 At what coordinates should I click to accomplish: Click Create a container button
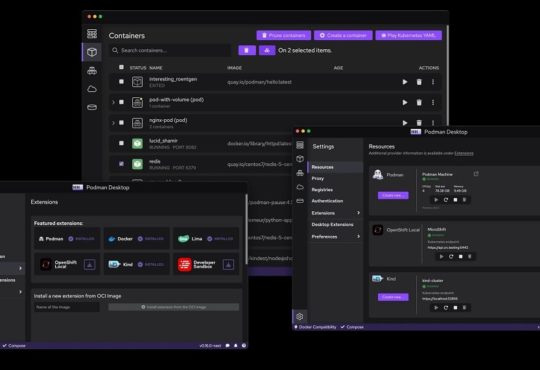(x=343, y=35)
